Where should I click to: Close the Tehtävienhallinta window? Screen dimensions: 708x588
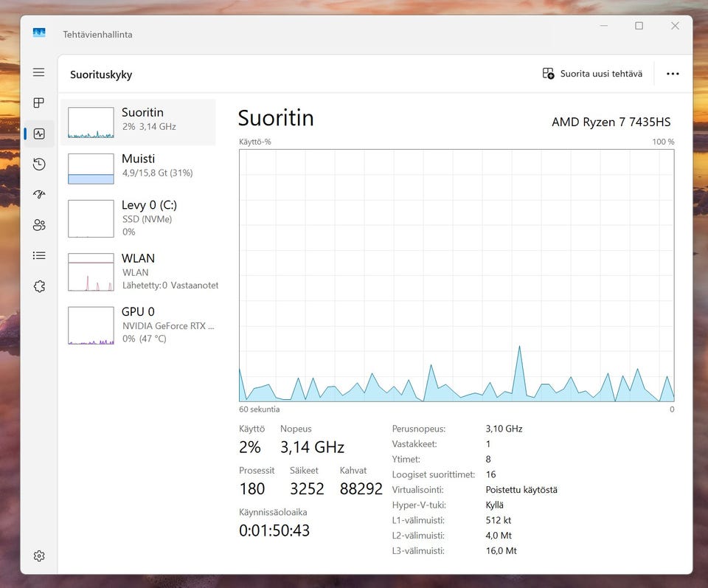click(x=675, y=26)
